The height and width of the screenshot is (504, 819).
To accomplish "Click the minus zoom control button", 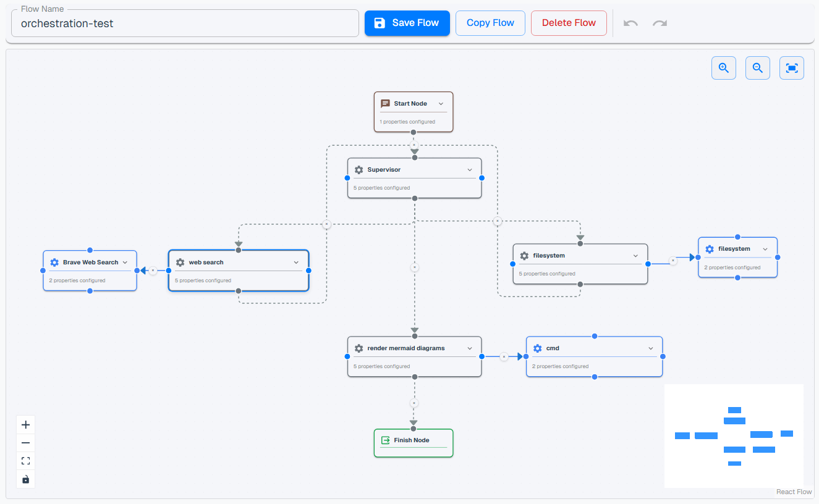I will [x=25, y=443].
